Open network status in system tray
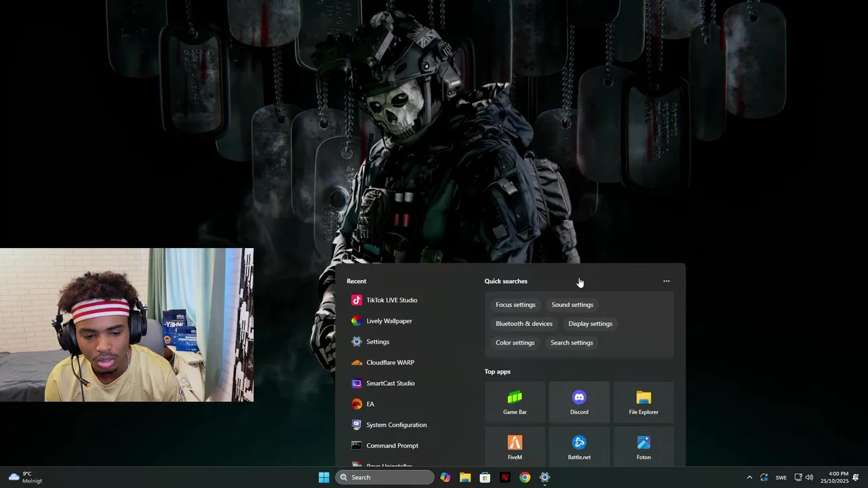Screen dimensions: 868x488 [798, 477]
